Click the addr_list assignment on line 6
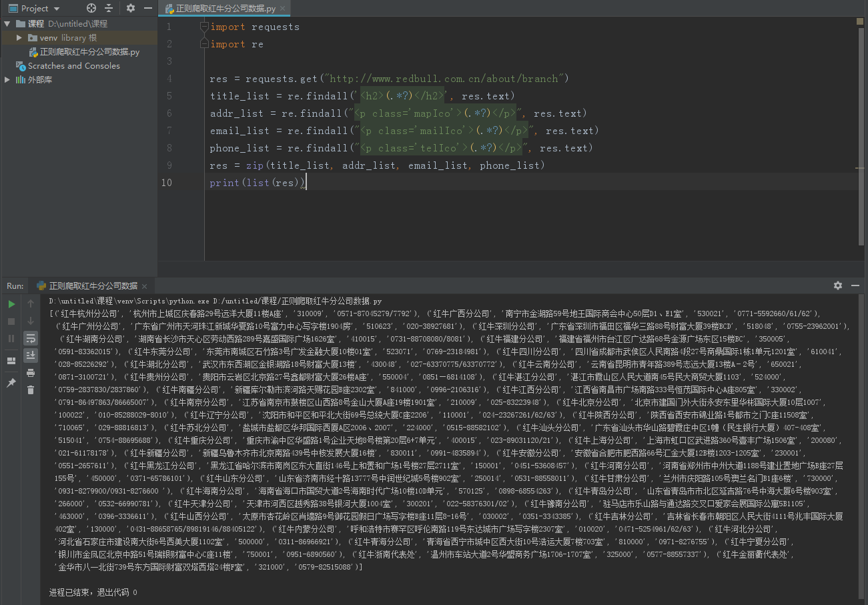The width and height of the screenshot is (868, 605). point(398,113)
